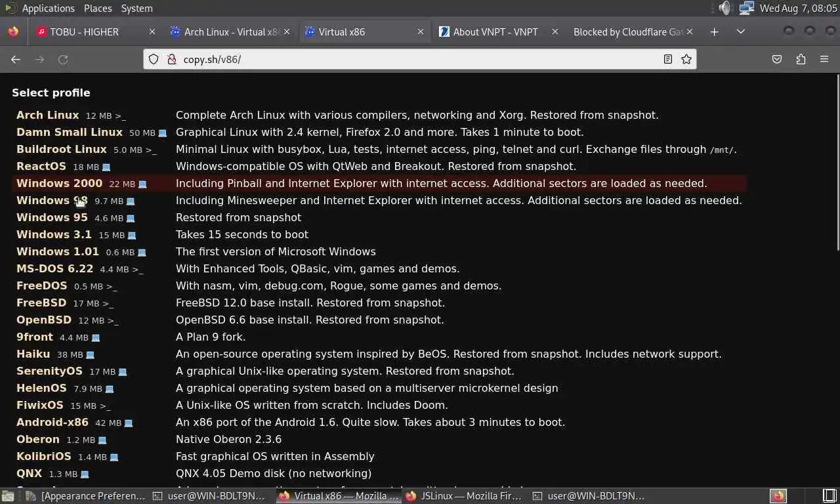
Task: Reload the current page
Action: pyautogui.click(x=63, y=59)
